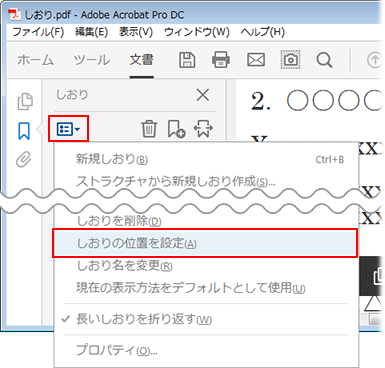Click the Search magnifier icon
Screen dimensions: 385x368
click(324, 60)
